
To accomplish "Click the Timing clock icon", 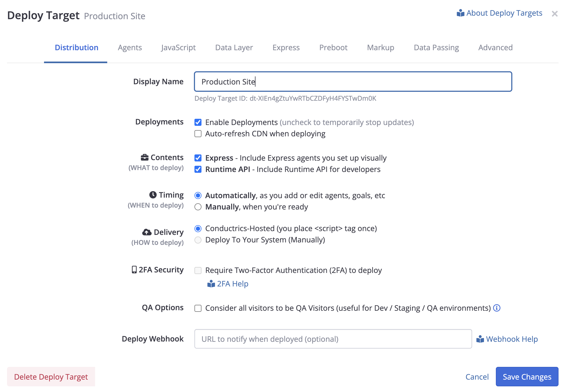I will click(x=153, y=195).
